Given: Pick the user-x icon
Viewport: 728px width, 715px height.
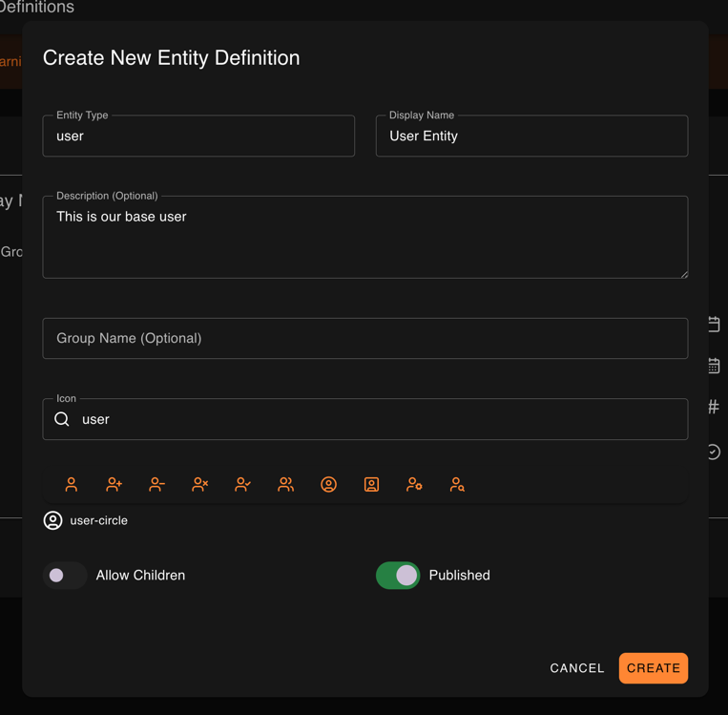Looking at the screenshot, I should point(200,485).
